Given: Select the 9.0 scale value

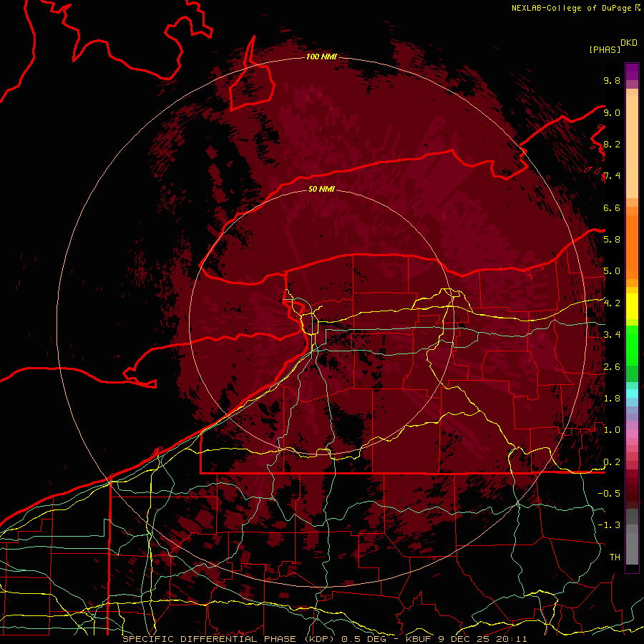Looking at the screenshot, I should [612, 112].
